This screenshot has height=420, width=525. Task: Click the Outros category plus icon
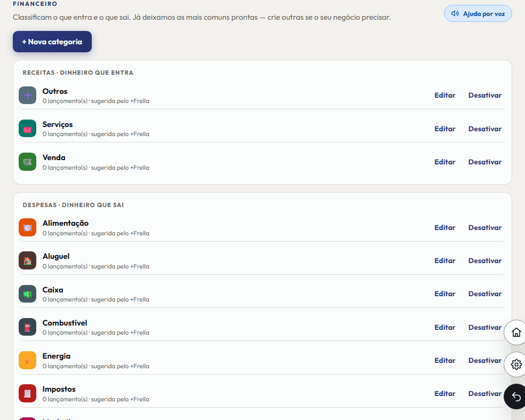[27, 96]
